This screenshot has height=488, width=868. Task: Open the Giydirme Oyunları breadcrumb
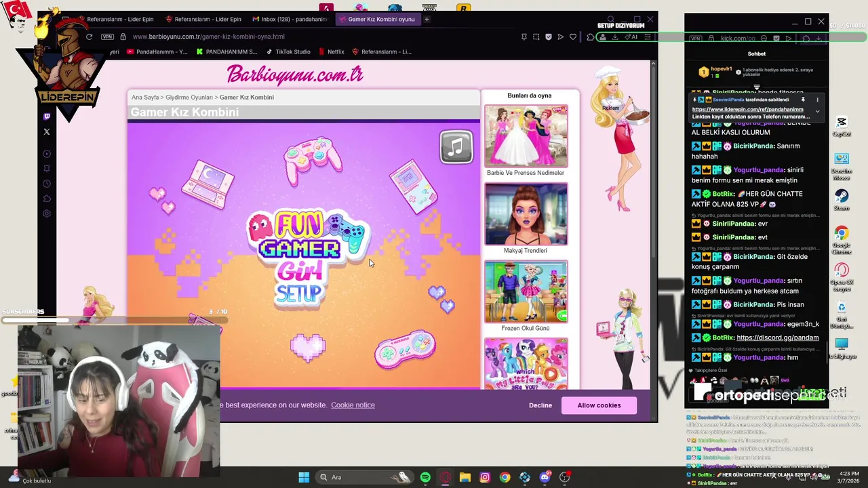(189, 98)
